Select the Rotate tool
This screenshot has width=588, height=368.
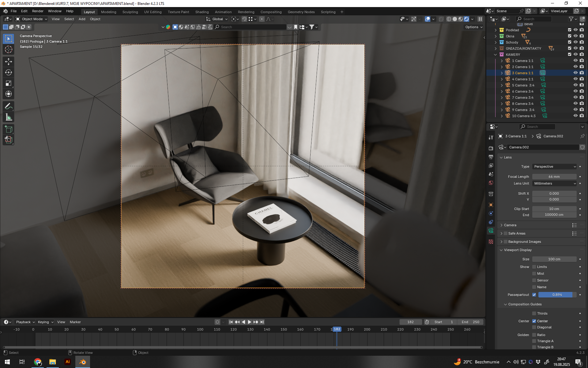pos(9,73)
